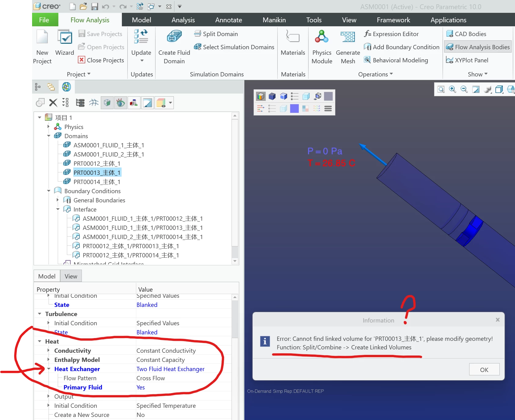This screenshot has width=515, height=420.
Task: Click the delete X icon in tree toolbar
Action: tap(53, 103)
